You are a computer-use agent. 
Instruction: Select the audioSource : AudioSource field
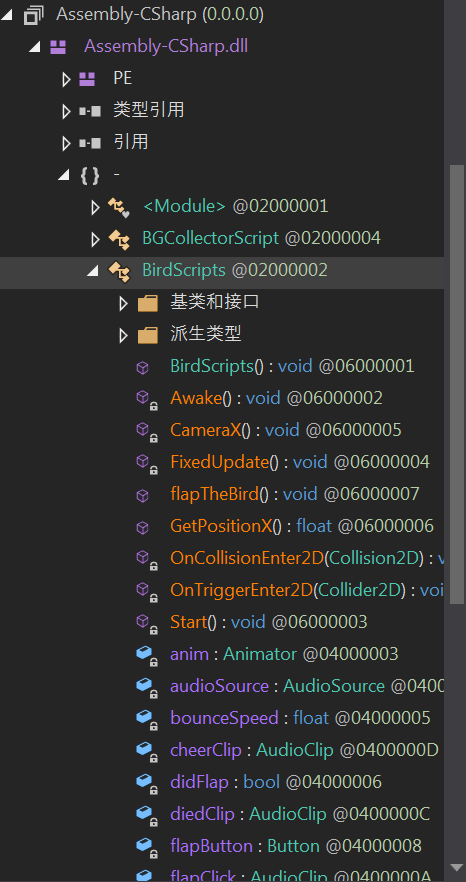pos(307,687)
